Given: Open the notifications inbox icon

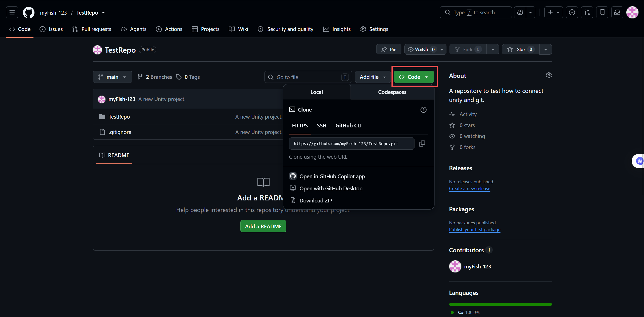Looking at the screenshot, I should point(617,12).
